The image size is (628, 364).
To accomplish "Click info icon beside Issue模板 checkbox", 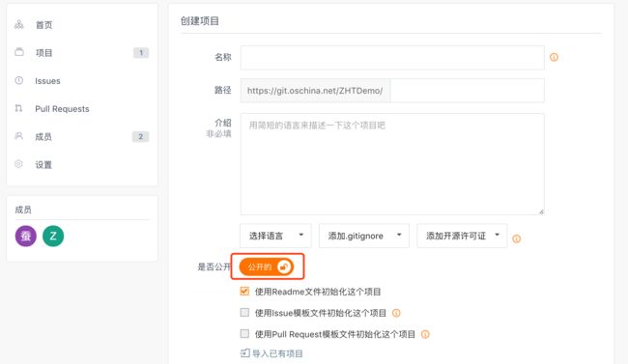I will click(396, 313).
